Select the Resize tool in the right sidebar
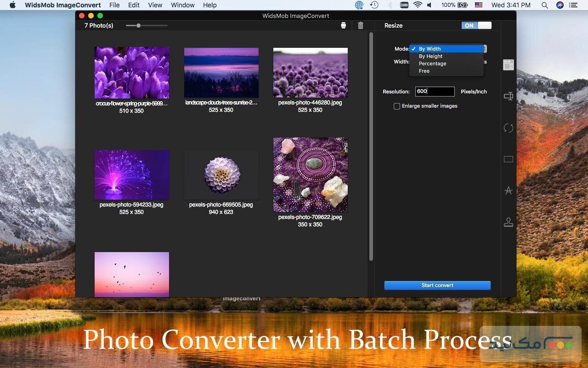This screenshot has height=368, width=588. (508, 65)
